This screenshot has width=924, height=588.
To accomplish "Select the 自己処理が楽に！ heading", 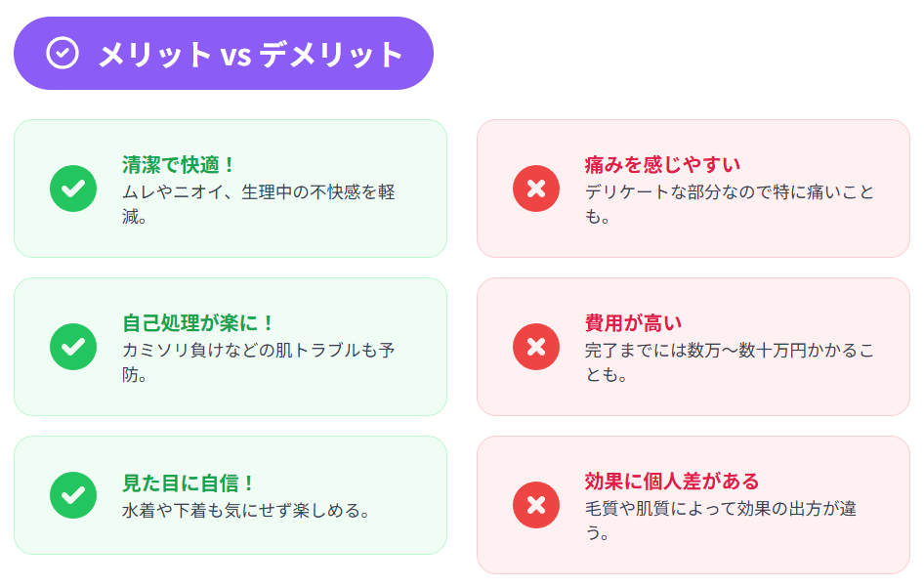I will [x=198, y=323].
